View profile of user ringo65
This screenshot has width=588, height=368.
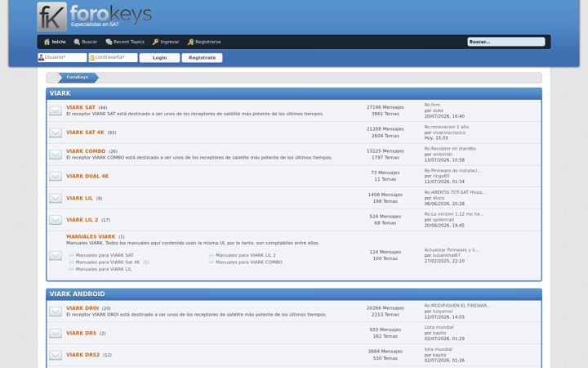tap(441, 176)
